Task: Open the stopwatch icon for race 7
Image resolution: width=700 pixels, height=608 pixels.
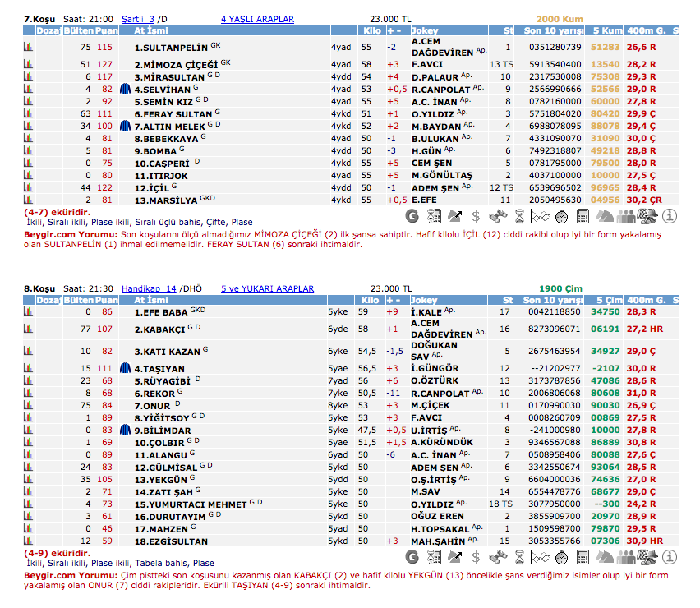Action: [x=562, y=217]
